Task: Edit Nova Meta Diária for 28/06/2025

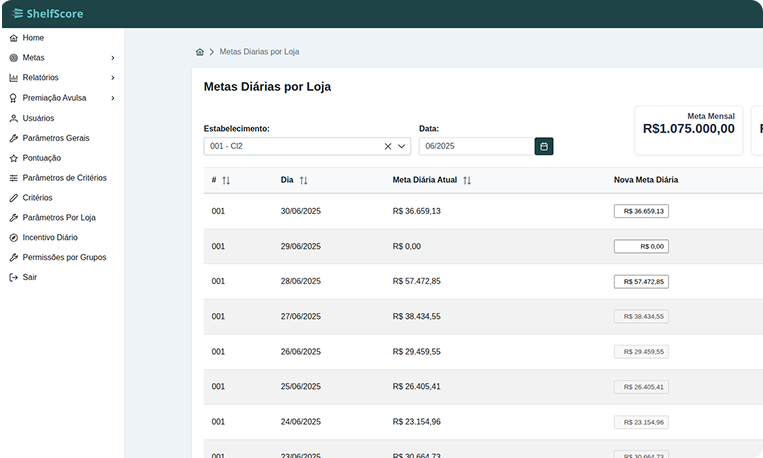Action: coord(641,281)
